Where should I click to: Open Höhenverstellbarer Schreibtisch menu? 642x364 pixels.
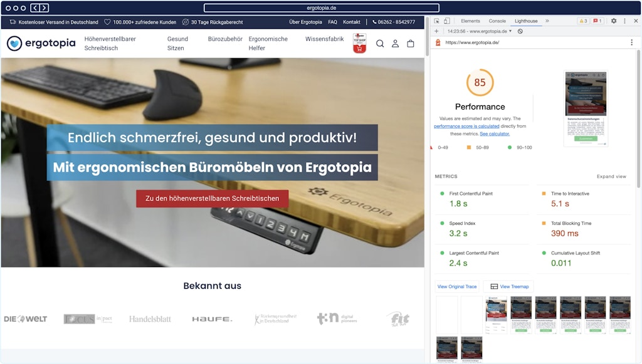coord(110,43)
